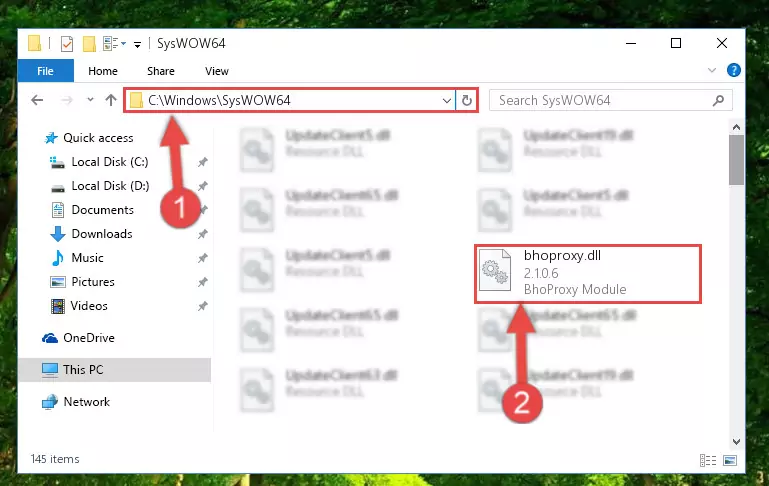Click the vertical scrollbar thumb

tap(736, 160)
